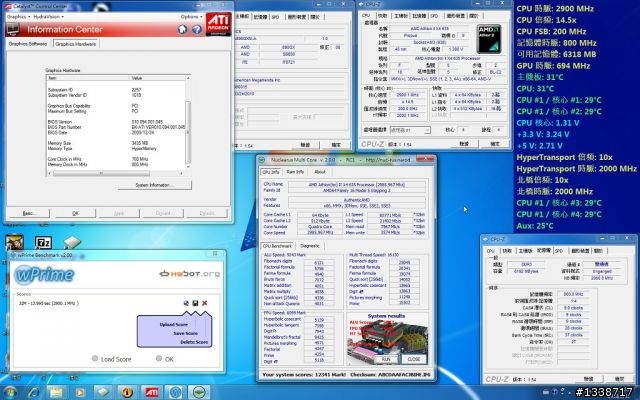The height and width of the screenshot is (400, 640).
Task: Click the Nuclearus title bar application icon
Action: coord(262,160)
